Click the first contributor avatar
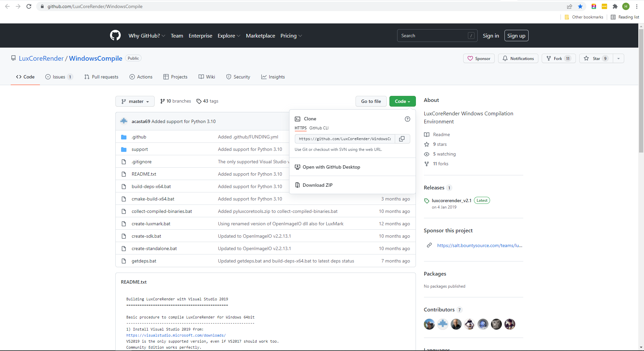 tap(429, 324)
